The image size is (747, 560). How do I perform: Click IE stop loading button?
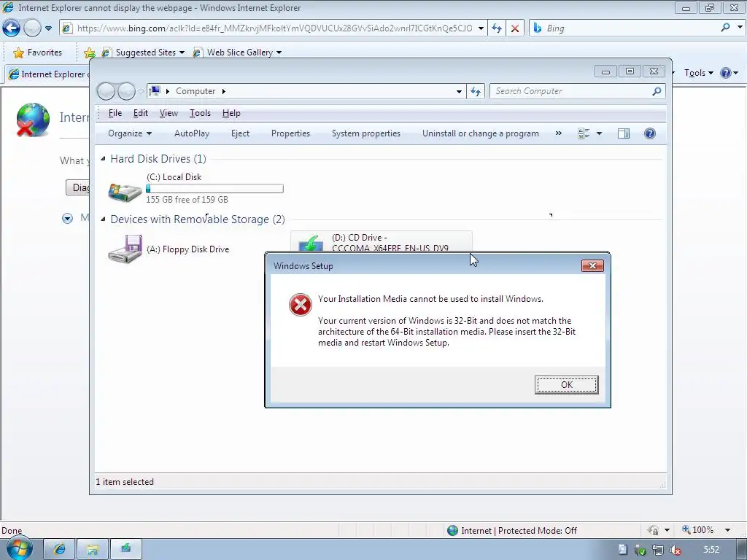[515, 28]
